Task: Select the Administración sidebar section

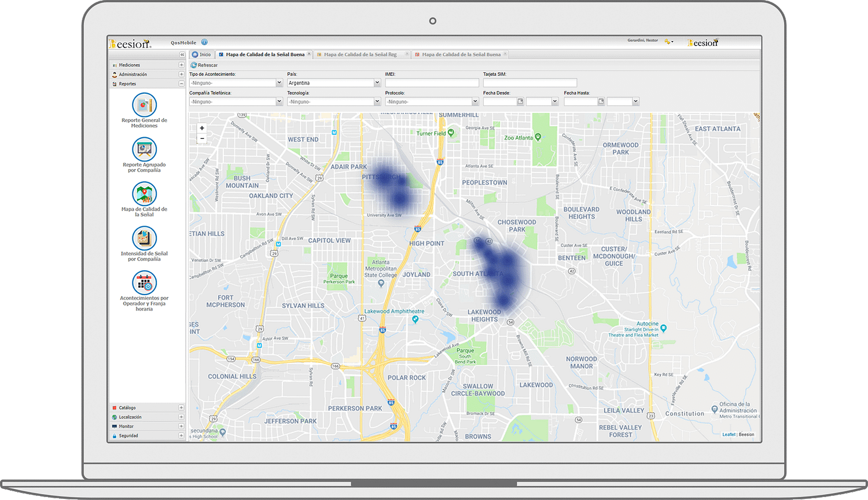Action: point(147,74)
